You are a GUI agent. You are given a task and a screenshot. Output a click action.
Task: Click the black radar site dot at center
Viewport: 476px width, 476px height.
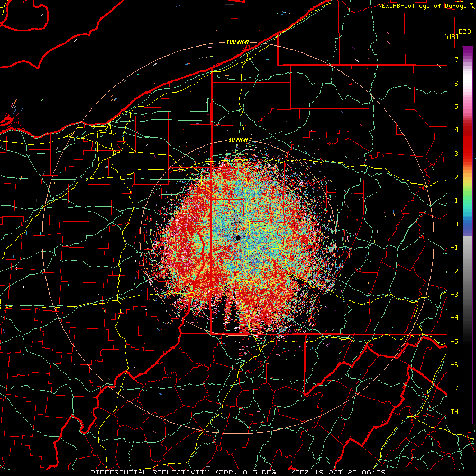[238, 237]
